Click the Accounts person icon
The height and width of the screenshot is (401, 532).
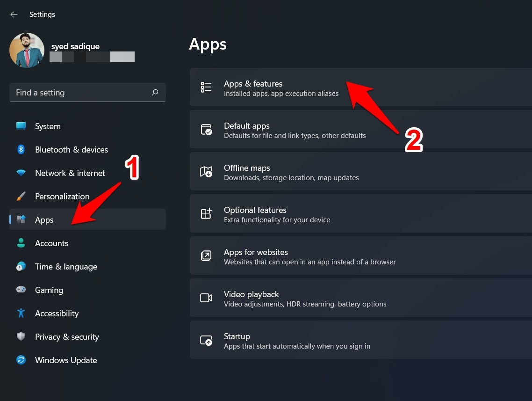coord(21,243)
